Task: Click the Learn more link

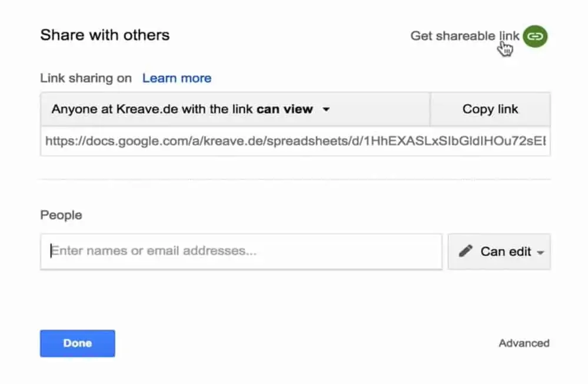Action: click(176, 78)
